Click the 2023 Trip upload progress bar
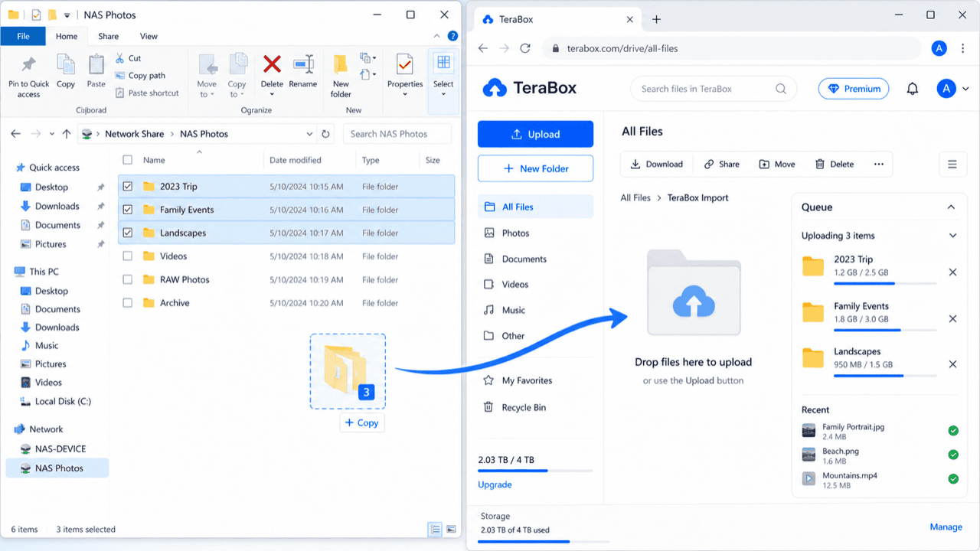 [x=885, y=283]
